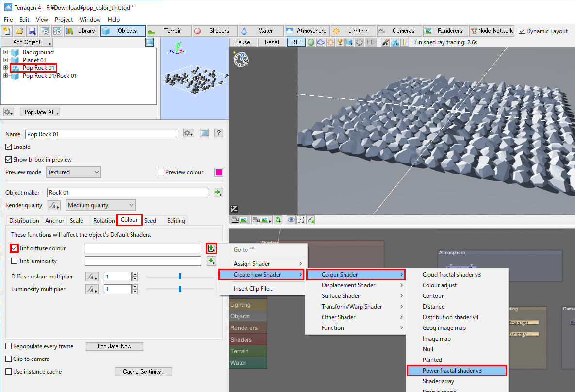Click the Save project disk icon
575x392 pixels.
pos(33,31)
